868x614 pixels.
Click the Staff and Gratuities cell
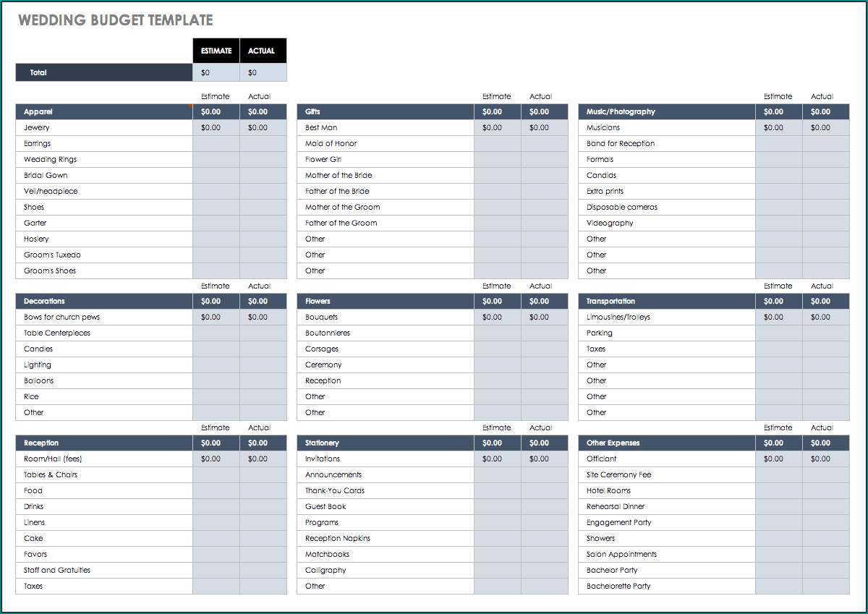(104, 571)
